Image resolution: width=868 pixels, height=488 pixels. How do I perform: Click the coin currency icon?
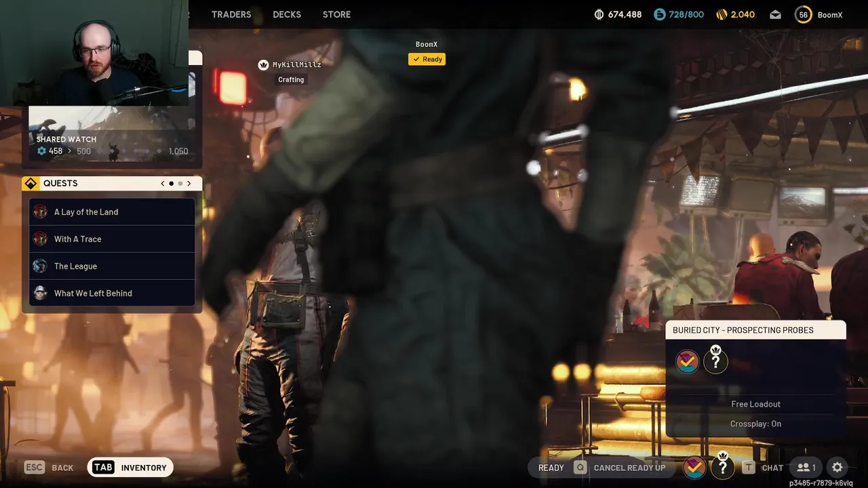pos(599,14)
